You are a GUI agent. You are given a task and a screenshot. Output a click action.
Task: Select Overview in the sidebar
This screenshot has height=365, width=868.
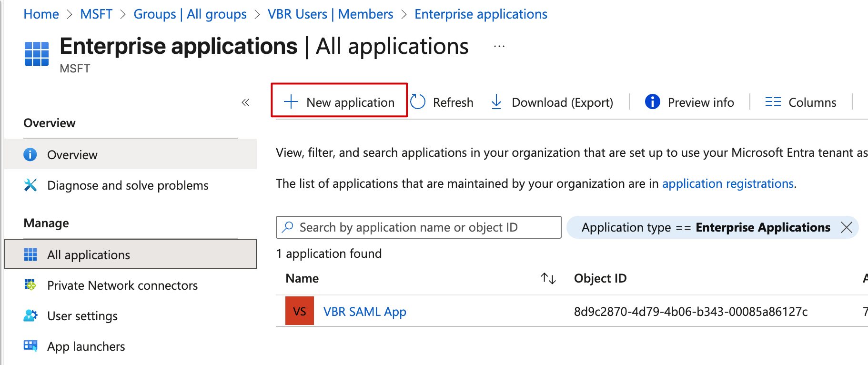(72, 155)
